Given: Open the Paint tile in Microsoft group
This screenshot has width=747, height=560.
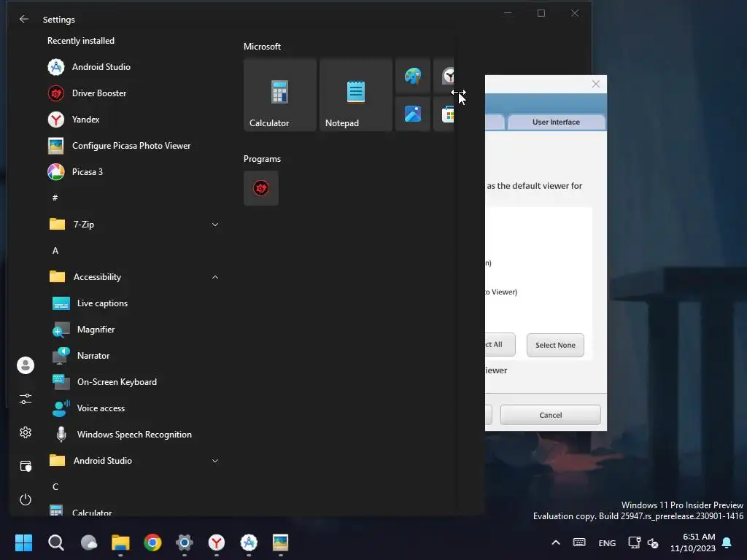Looking at the screenshot, I should point(413,76).
